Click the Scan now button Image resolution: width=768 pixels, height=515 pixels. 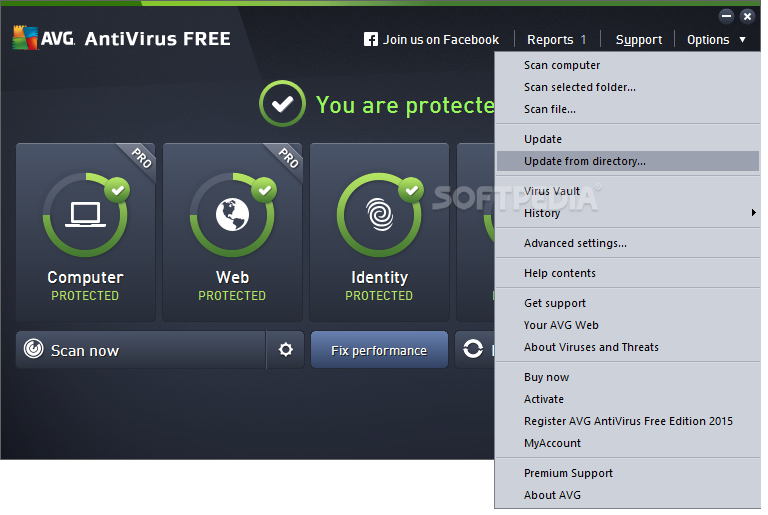pyautogui.click(x=141, y=350)
